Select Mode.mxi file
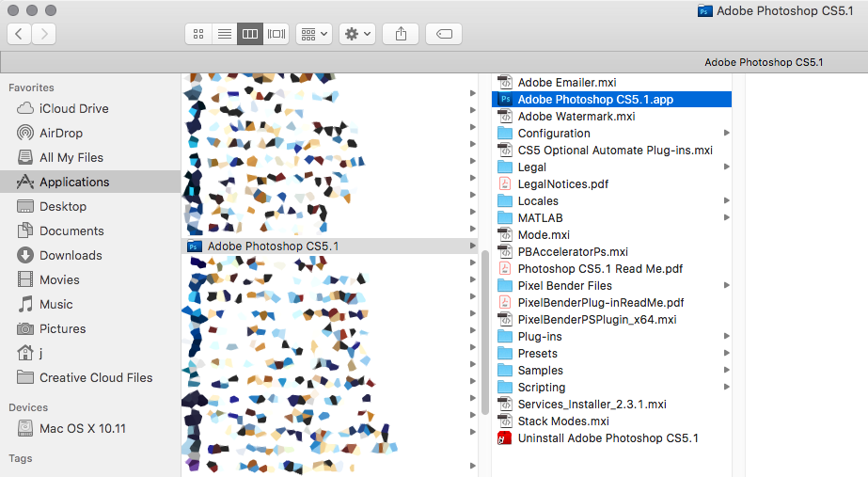 tap(611, 235)
